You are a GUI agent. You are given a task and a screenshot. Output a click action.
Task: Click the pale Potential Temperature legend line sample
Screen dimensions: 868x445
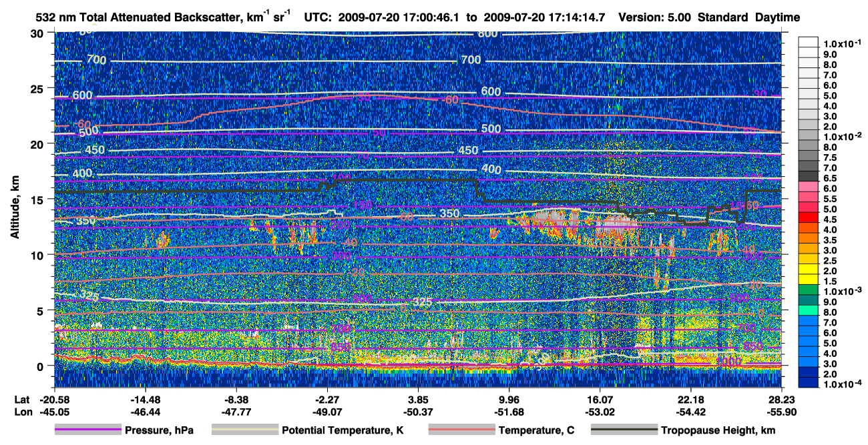click(x=244, y=430)
